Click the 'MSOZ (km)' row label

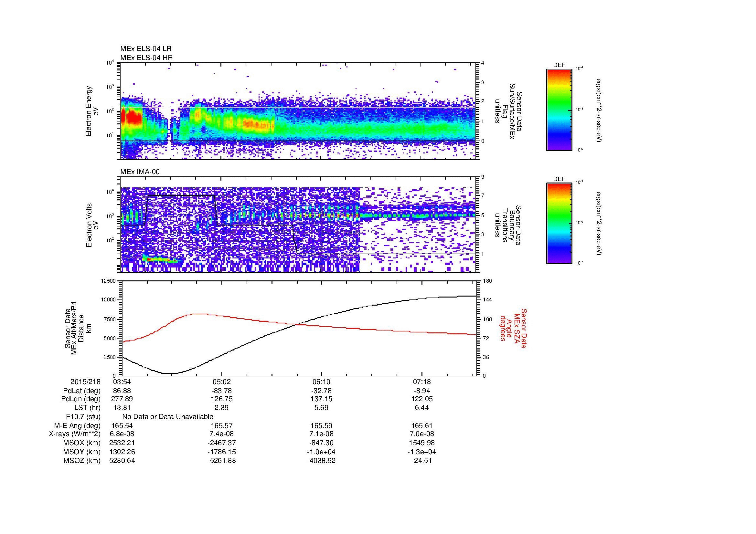click(x=82, y=461)
